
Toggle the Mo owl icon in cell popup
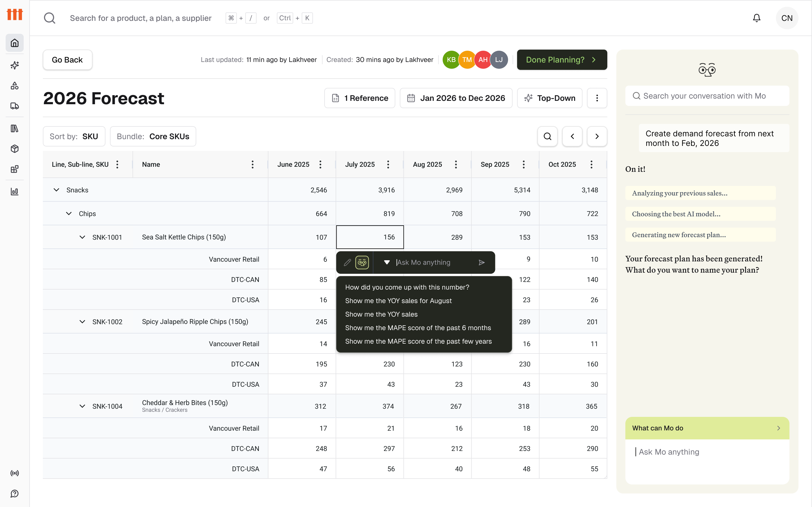pyautogui.click(x=362, y=263)
